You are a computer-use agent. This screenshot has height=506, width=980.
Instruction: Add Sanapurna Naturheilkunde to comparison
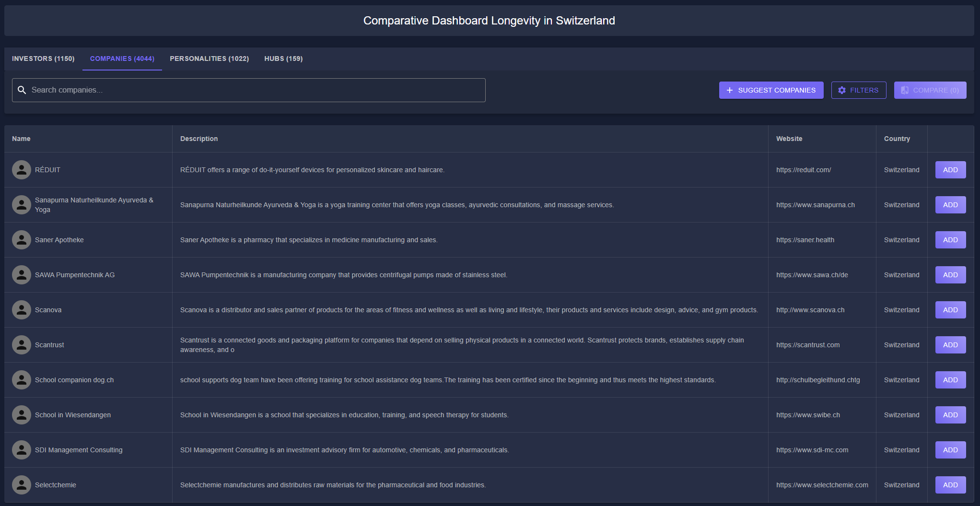coord(950,205)
